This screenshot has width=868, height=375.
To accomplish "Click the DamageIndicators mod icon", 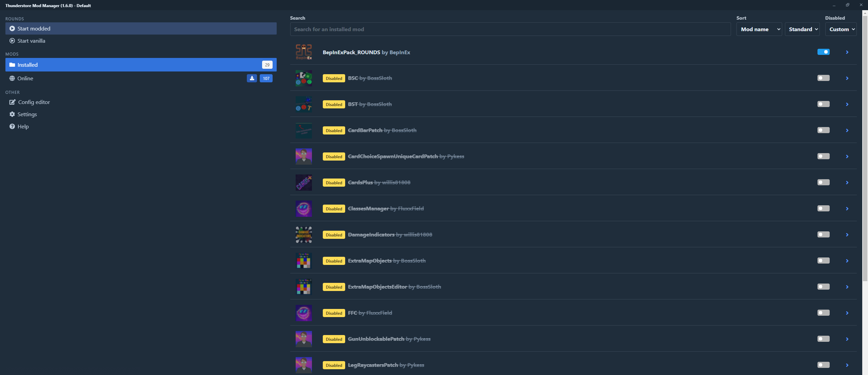I will point(303,235).
